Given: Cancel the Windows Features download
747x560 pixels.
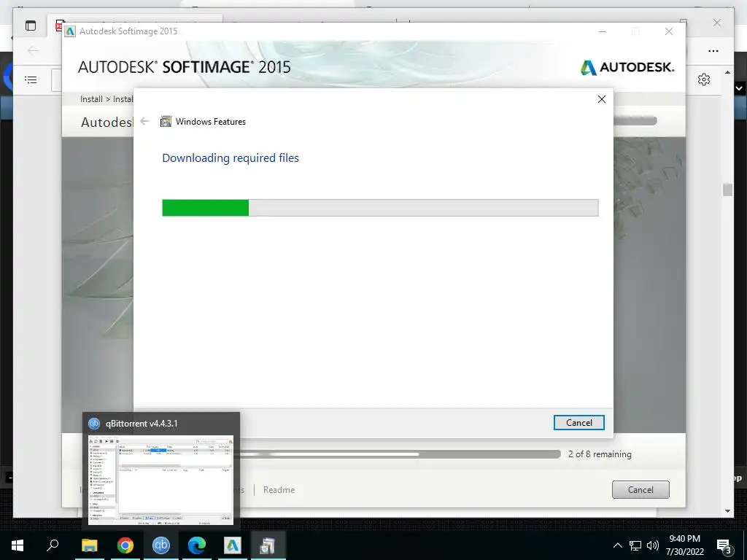Looking at the screenshot, I should click(x=578, y=422).
